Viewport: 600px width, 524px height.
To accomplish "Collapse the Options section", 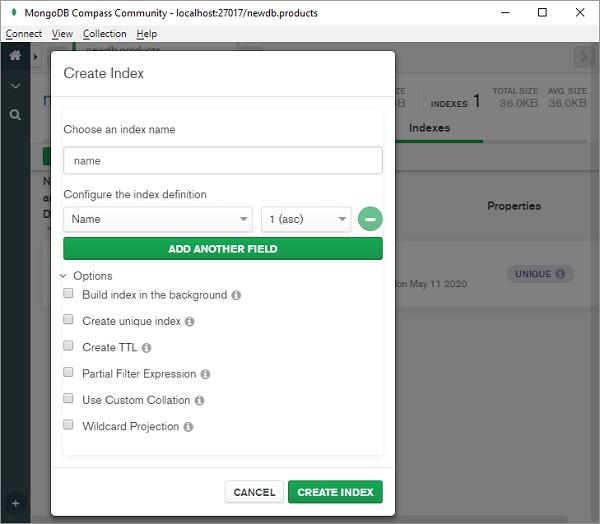I will [64, 276].
